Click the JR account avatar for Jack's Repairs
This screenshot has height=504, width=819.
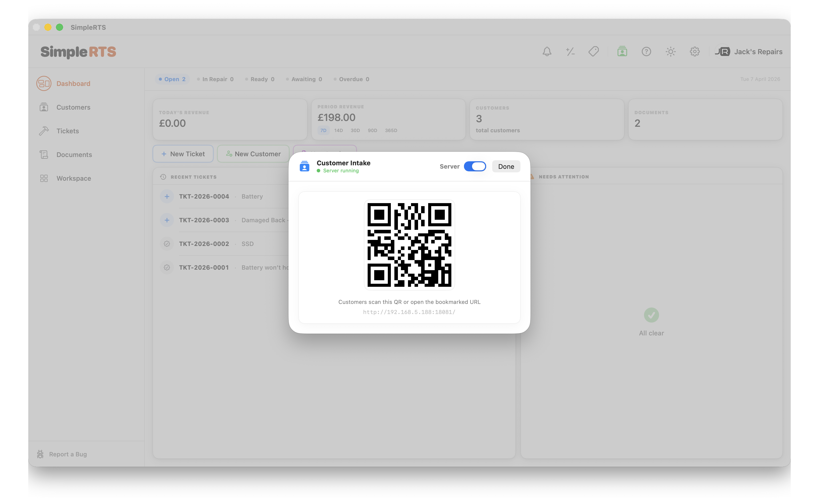click(x=723, y=52)
